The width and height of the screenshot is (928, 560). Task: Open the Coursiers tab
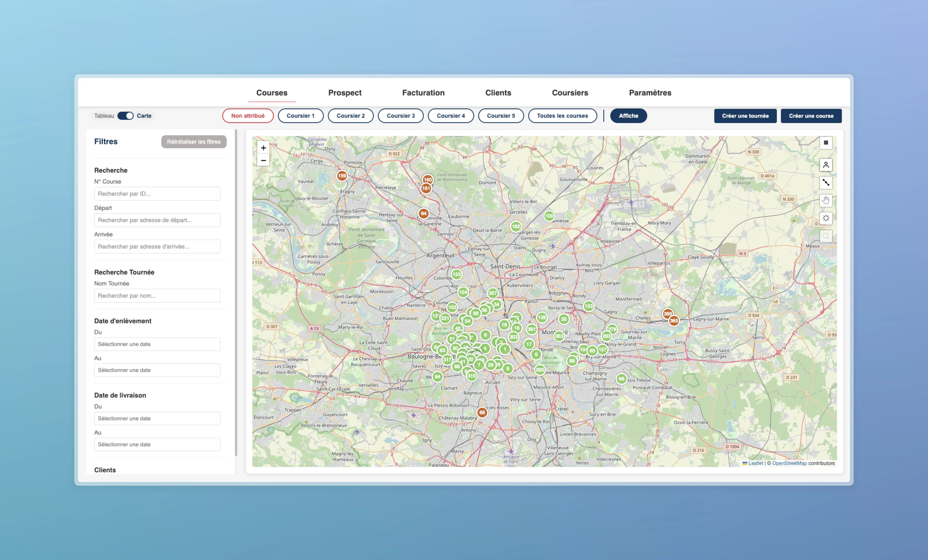(x=569, y=93)
